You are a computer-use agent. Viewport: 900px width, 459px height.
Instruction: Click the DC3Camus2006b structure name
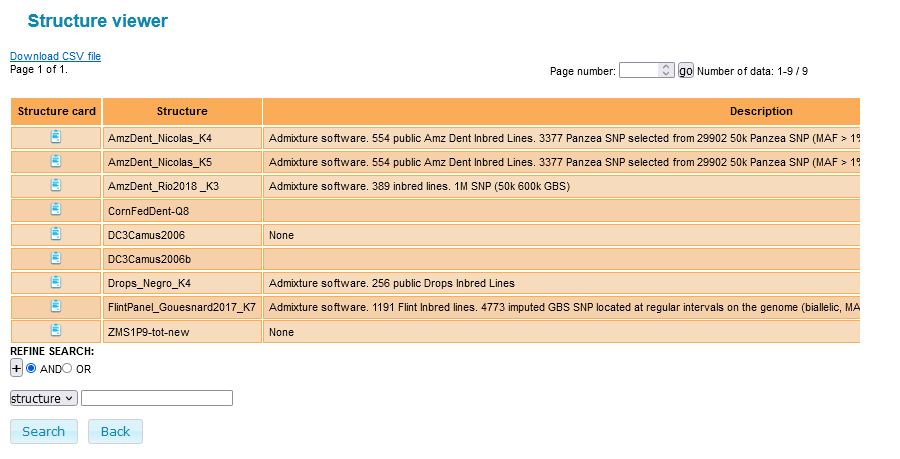click(x=149, y=259)
